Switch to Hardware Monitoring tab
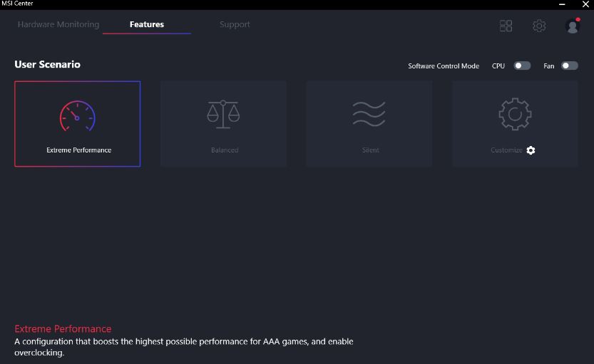This screenshot has height=364, width=594. pos(58,24)
